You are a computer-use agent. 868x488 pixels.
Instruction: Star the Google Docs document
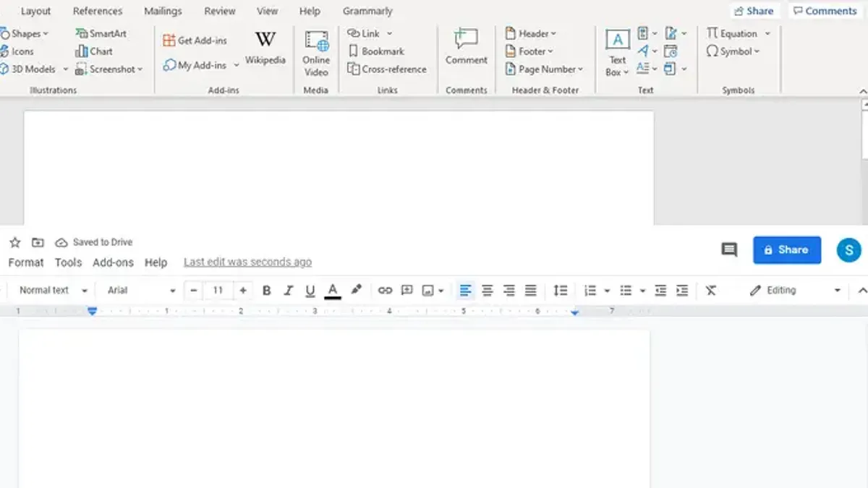(x=15, y=242)
